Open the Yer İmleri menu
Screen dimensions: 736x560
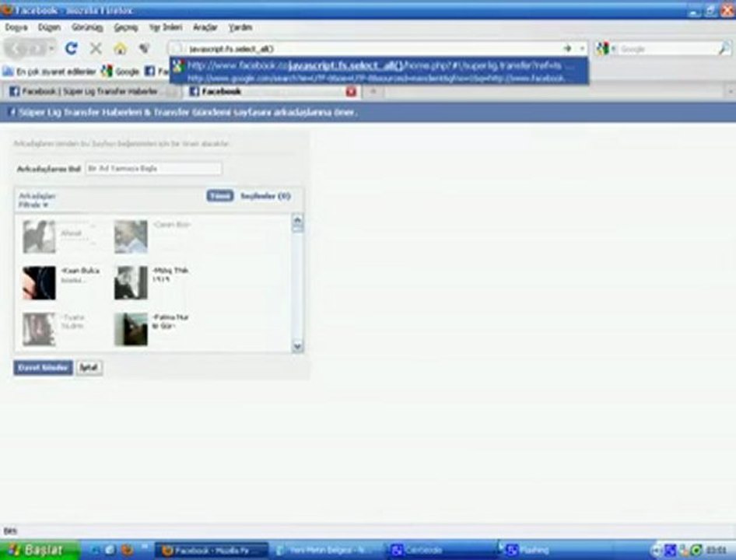pos(166,27)
